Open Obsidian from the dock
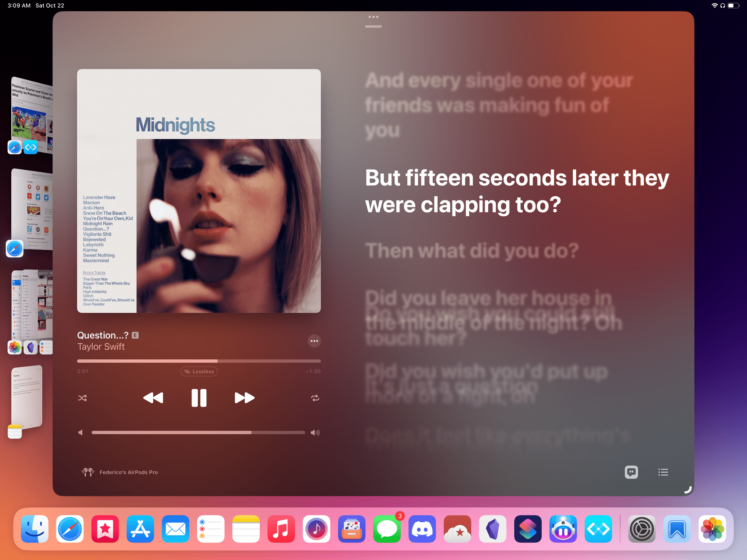The image size is (747, 560). click(x=493, y=529)
